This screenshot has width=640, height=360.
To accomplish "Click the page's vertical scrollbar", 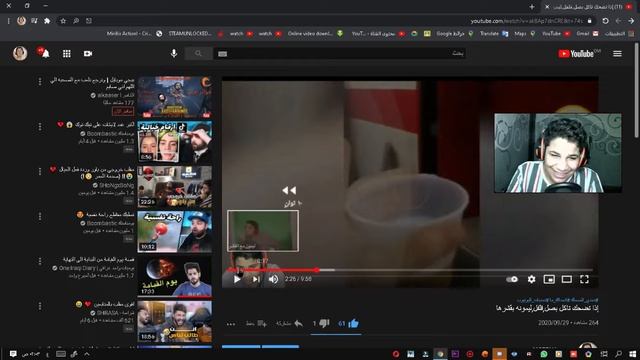I will click(x=637, y=90).
